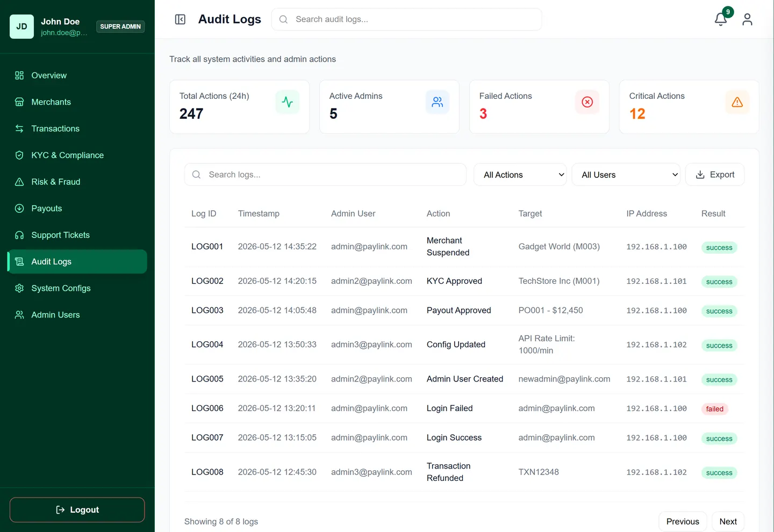Select Audit Logs in the sidebar
This screenshot has height=532, width=774.
click(77, 262)
